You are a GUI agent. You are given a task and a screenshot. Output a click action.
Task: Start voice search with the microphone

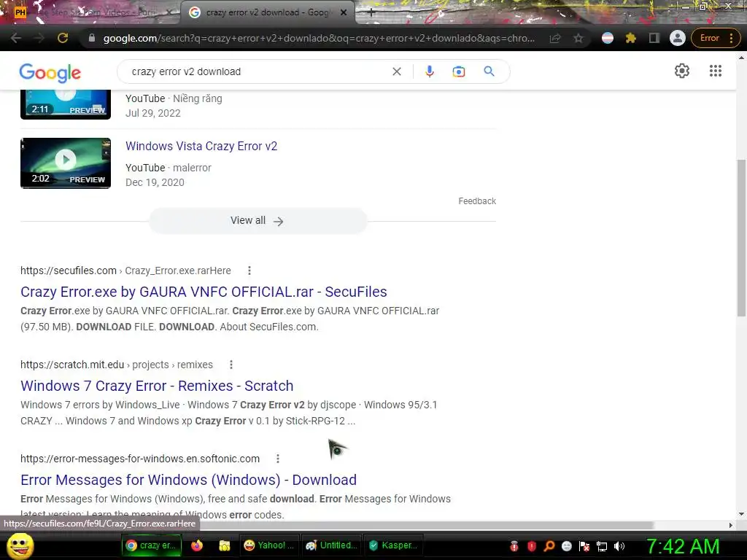click(x=429, y=71)
